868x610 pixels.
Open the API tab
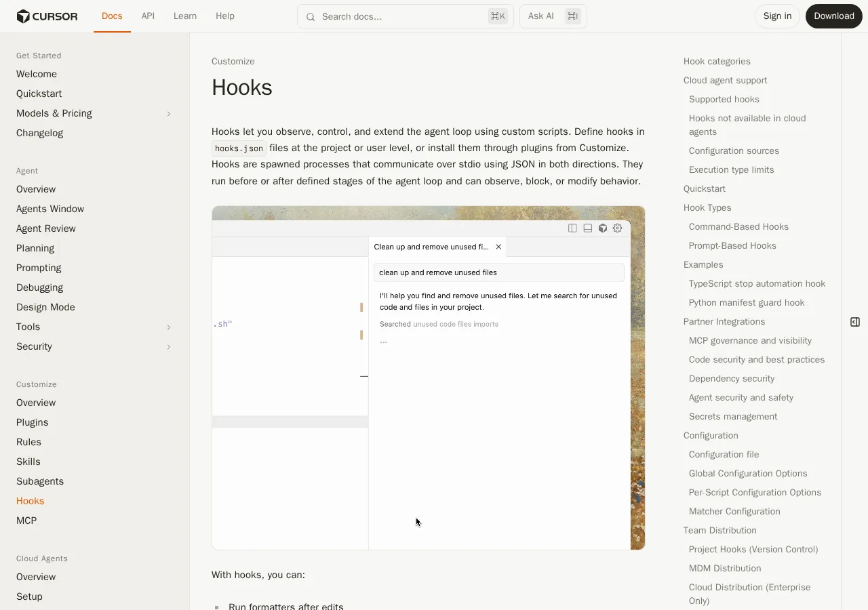pyautogui.click(x=148, y=16)
